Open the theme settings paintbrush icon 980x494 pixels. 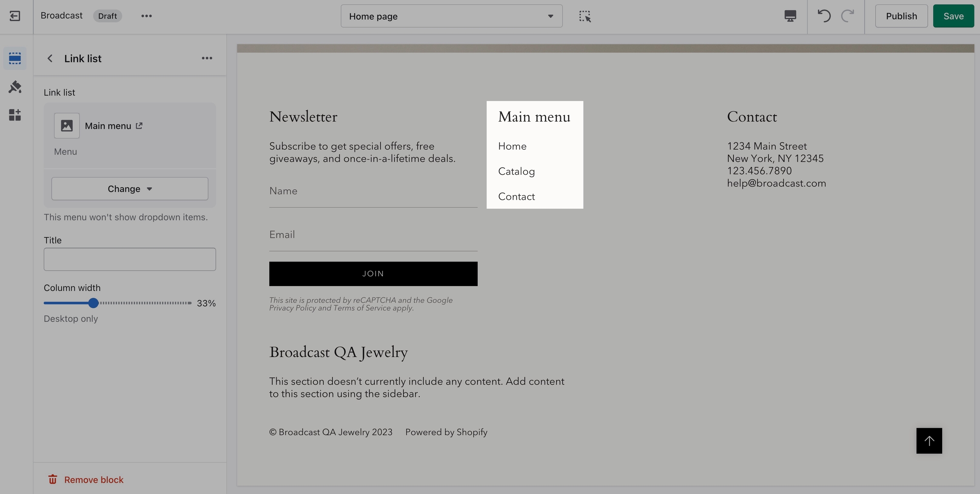click(x=15, y=87)
